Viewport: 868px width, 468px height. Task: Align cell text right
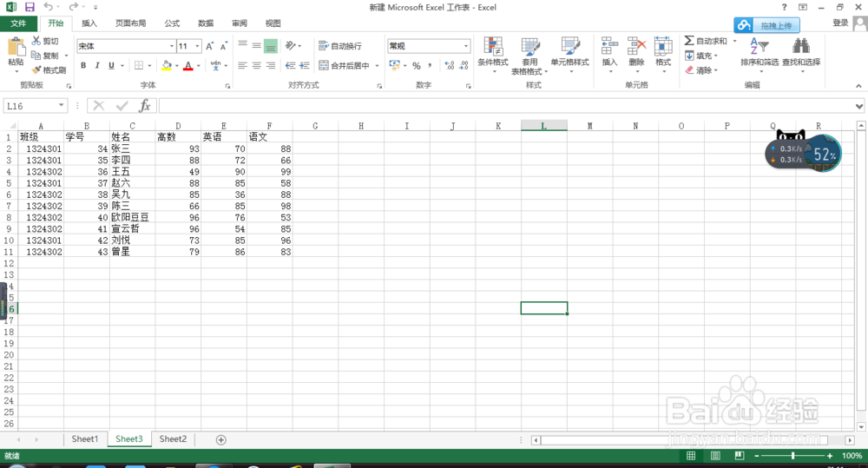(271, 65)
